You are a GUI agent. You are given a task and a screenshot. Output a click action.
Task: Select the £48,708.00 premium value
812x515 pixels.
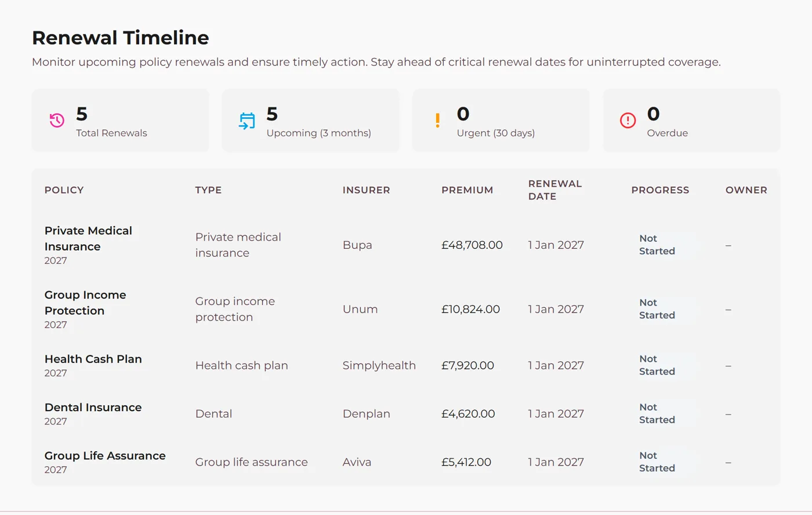(472, 245)
